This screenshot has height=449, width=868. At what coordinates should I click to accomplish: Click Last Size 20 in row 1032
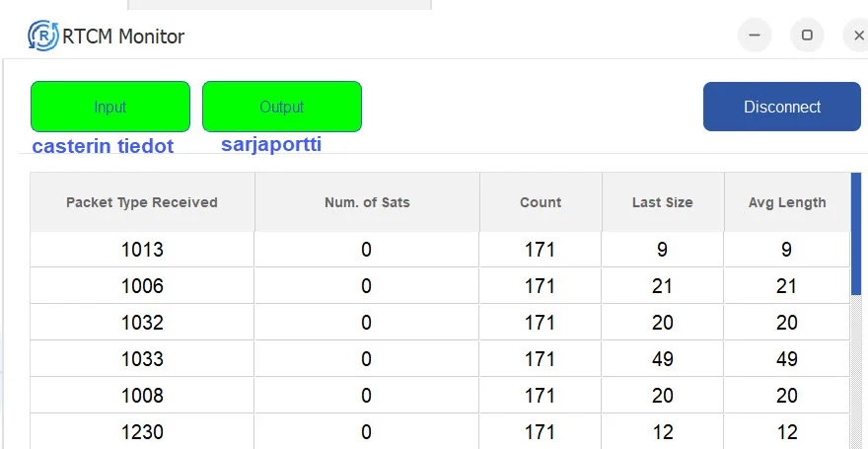point(663,323)
